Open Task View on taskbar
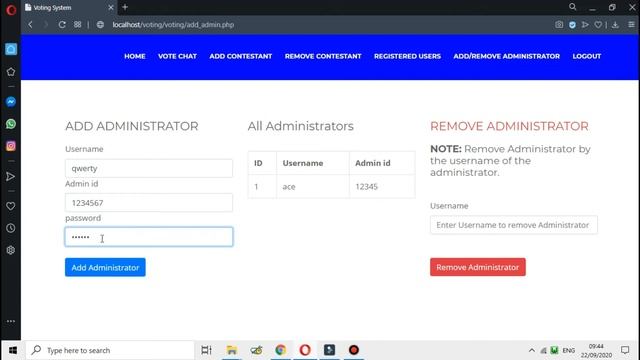The image size is (640, 360). pos(207,350)
